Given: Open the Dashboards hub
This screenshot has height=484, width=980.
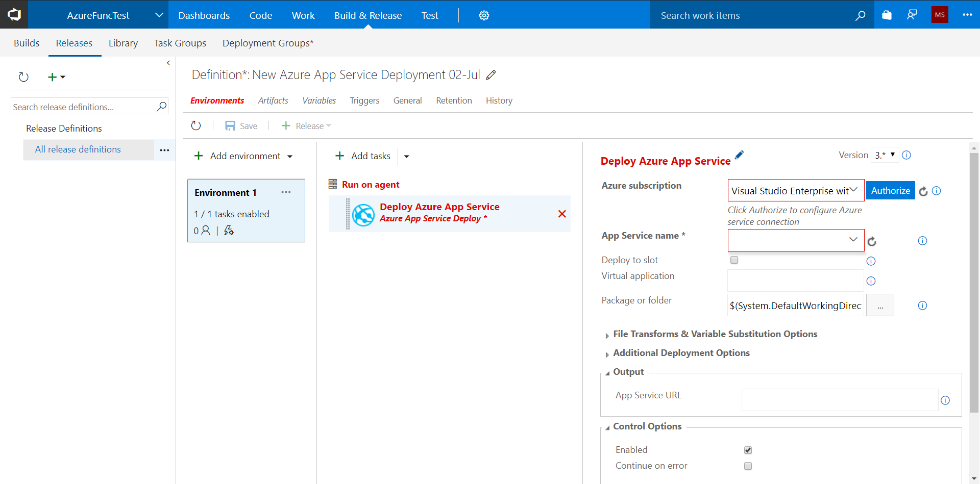Looking at the screenshot, I should click(204, 15).
